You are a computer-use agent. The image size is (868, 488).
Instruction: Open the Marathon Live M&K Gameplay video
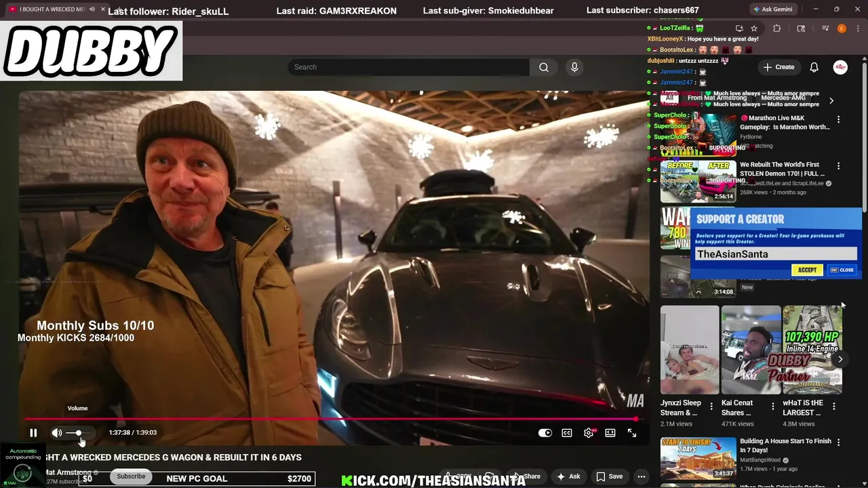(785, 123)
